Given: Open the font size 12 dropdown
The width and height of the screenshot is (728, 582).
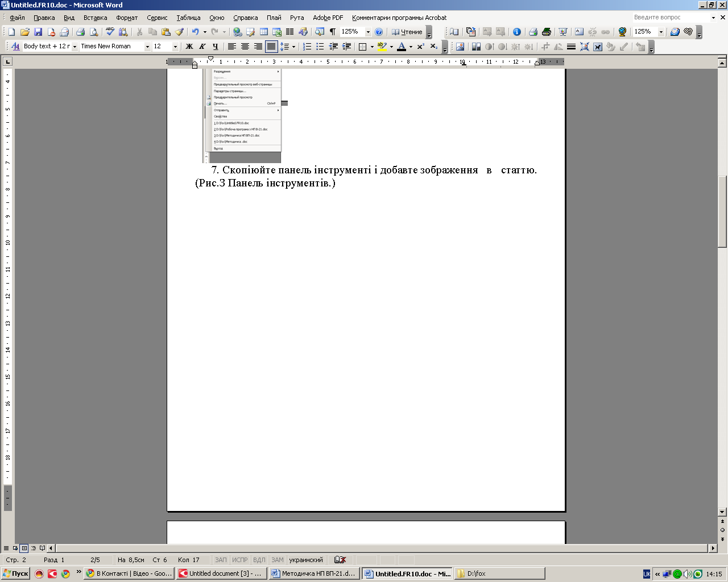Looking at the screenshot, I should (175, 47).
